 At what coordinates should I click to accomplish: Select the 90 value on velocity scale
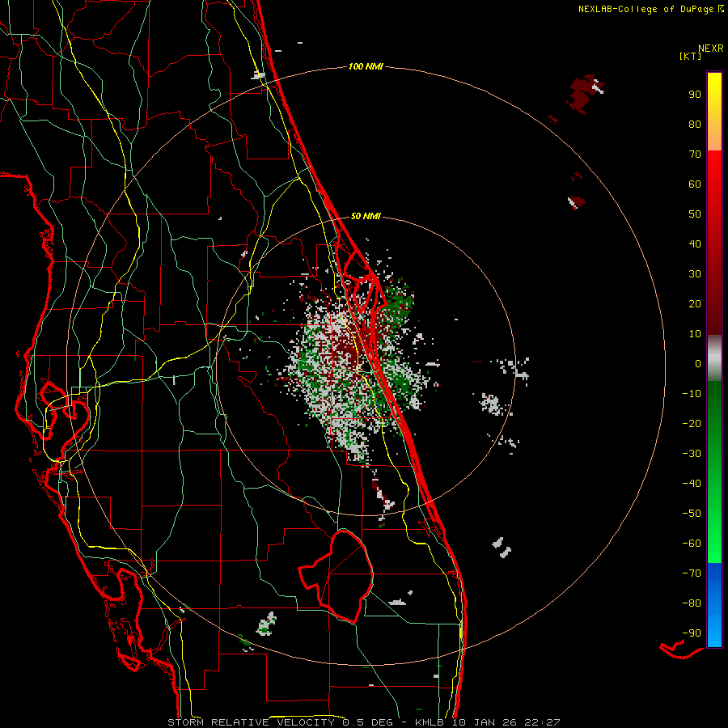pyautogui.click(x=695, y=95)
